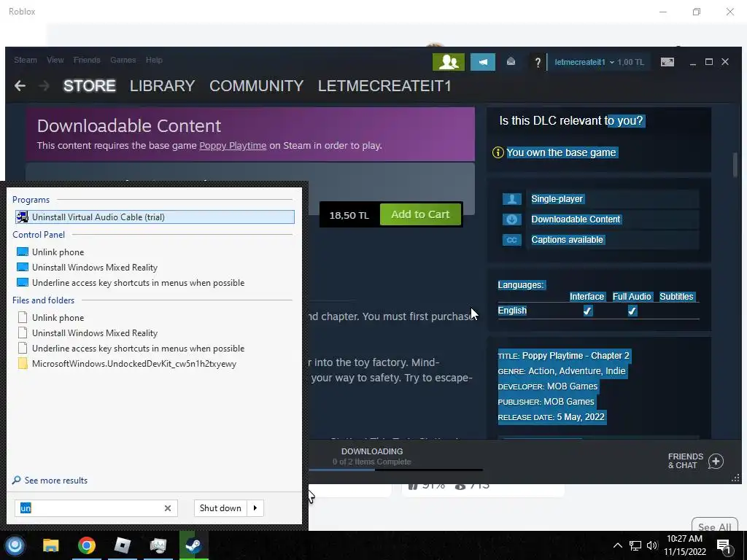Screen dimensions: 747x560
Task: Open MicrosoftWindows.UndockedDevKit folder result
Action: tap(134, 363)
